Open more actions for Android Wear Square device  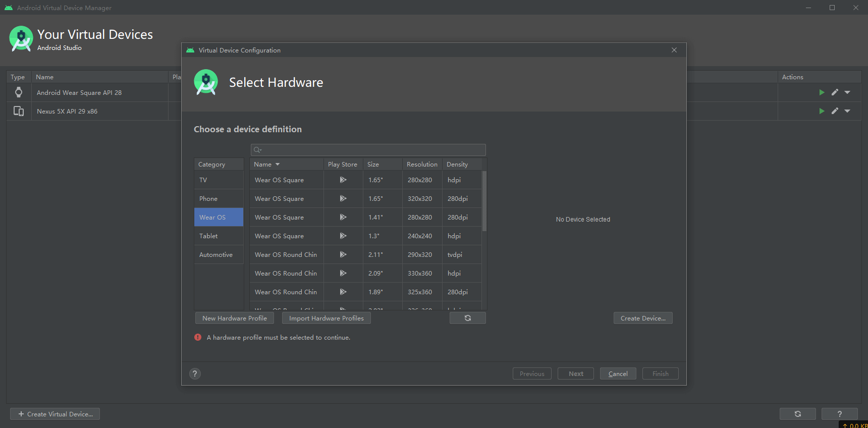[x=847, y=92]
